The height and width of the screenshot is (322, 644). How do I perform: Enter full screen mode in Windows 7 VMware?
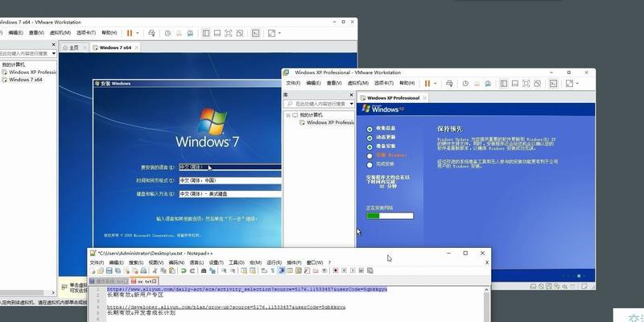[x=229, y=33]
